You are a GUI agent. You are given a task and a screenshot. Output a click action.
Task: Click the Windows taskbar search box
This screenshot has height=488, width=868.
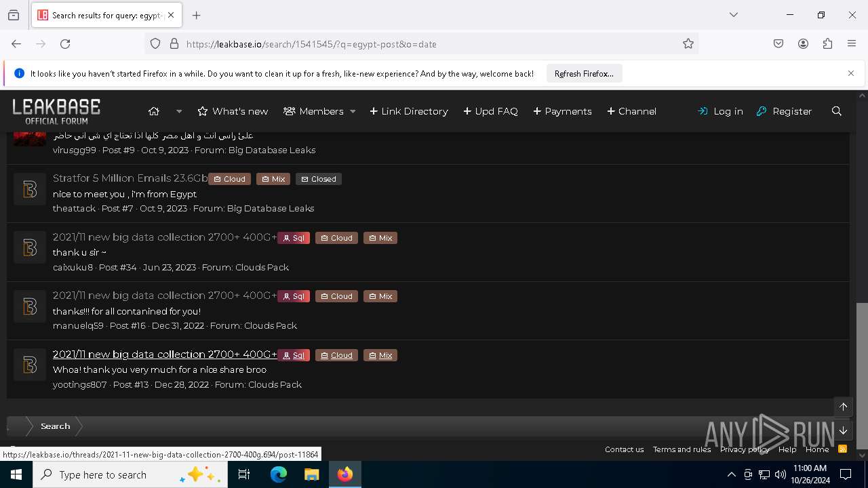130,474
